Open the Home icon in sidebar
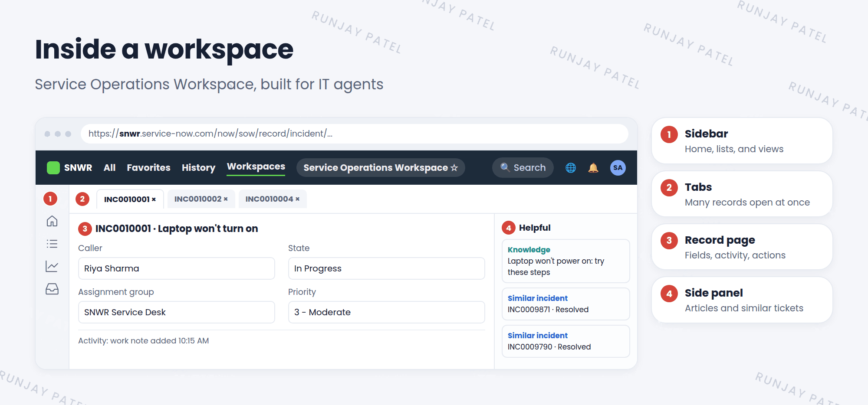Image resolution: width=868 pixels, height=405 pixels. pyautogui.click(x=52, y=221)
